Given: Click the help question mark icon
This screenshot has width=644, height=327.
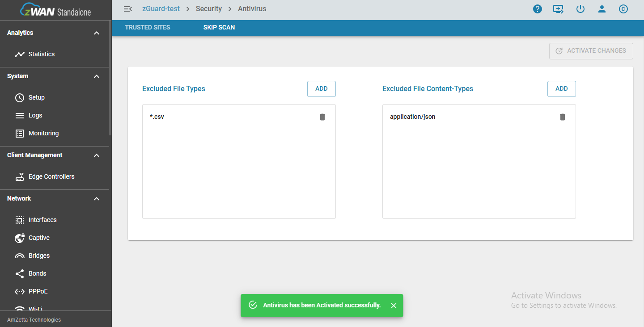Looking at the screenshot, I should pos(538,9).
